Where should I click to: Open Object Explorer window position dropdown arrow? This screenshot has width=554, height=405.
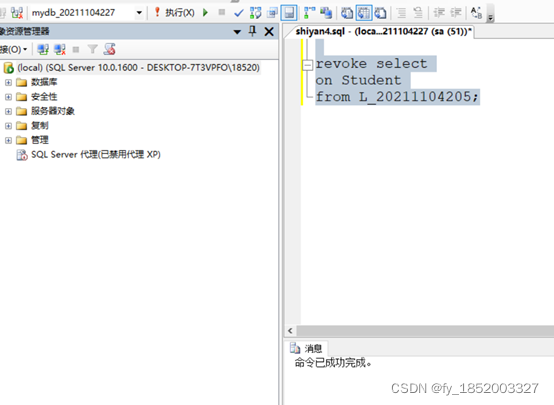pos(237,32)
